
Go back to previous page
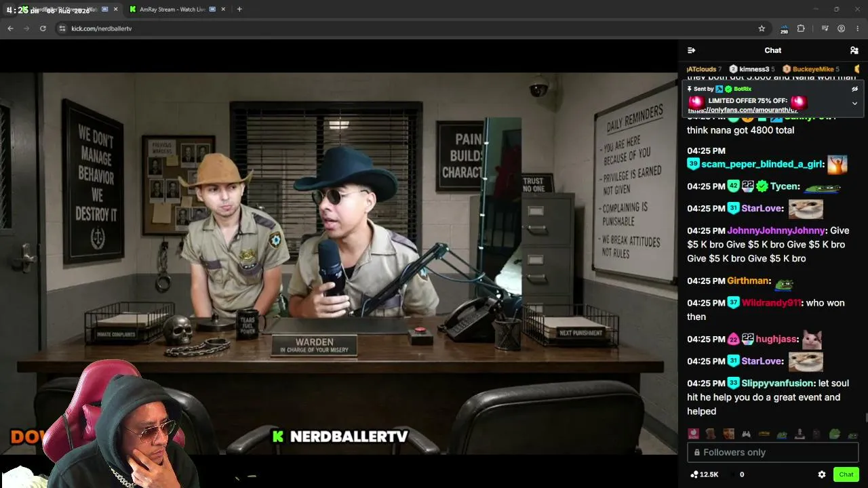(10, 28)
